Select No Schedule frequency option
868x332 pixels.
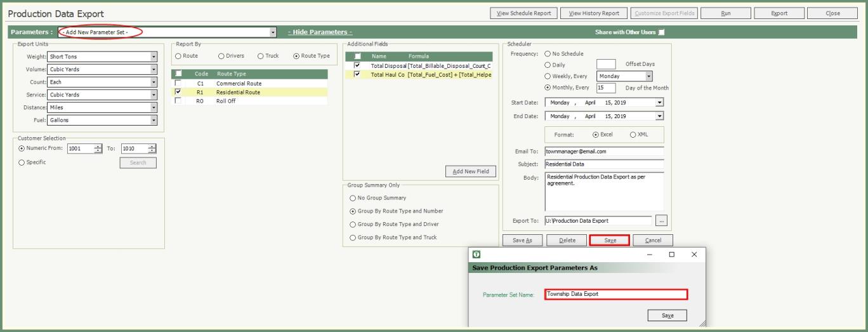[548, 53]
